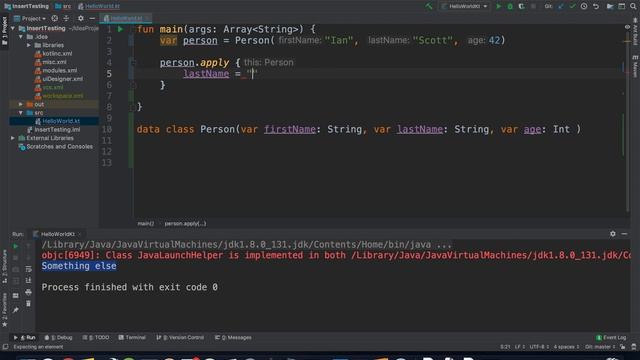This screenshot has height=360, width=640.
Task: Click the Git: master branch status widget
Action: (x=600, y=347)
